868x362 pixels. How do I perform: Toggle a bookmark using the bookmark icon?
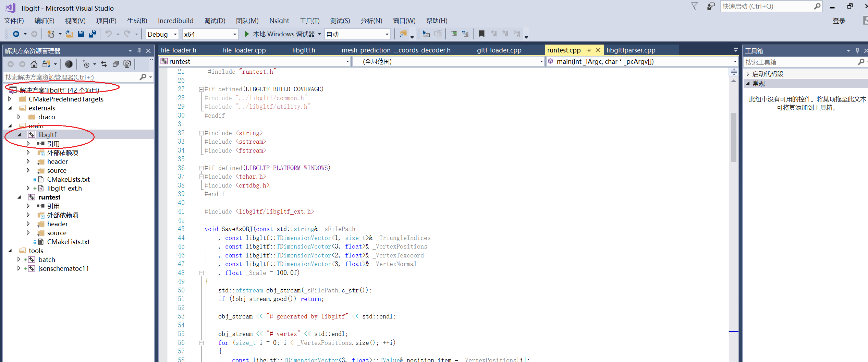481,34
